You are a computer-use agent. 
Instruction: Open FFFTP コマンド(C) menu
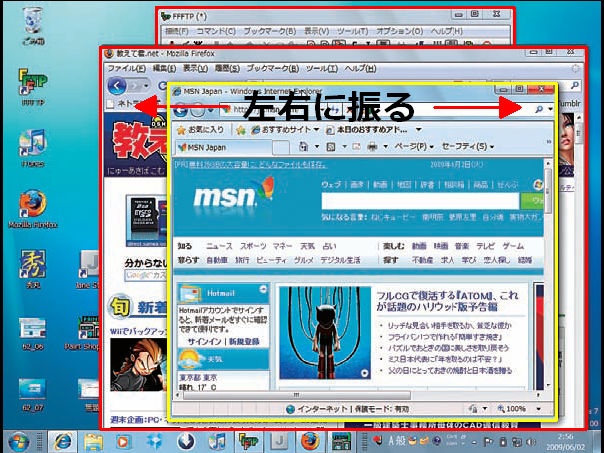pyautogui.click(x=216, y=31)
